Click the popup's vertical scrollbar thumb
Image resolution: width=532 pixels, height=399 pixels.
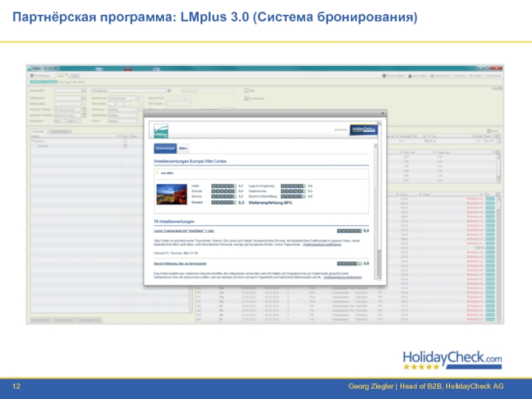tap(380, 261)
